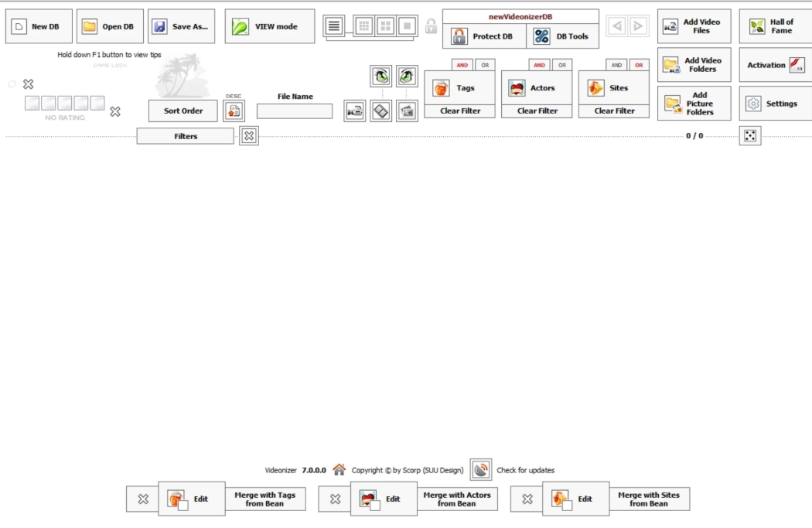The image size is (812, 528).
Task: Clear the rating with the X beside rating boxes
Action: pos(115,111)
